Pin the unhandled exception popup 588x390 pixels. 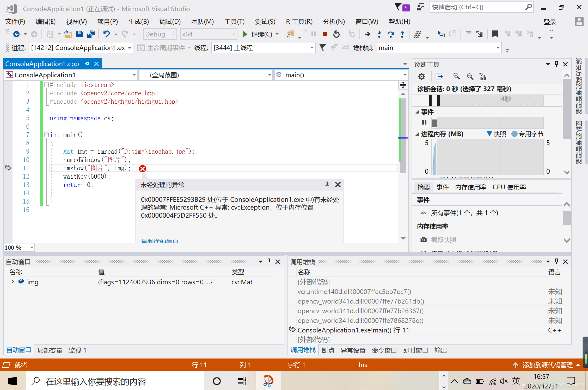327,185
